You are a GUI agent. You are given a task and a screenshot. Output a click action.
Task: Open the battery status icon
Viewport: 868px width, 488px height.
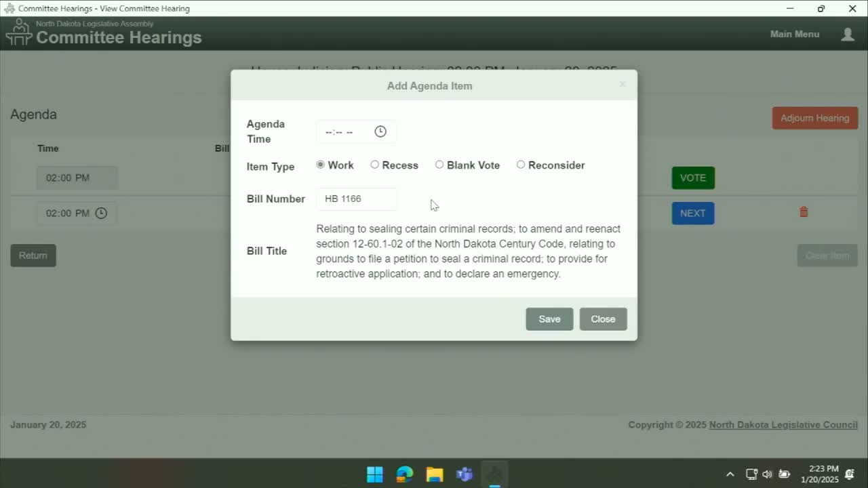coord(784,474)
